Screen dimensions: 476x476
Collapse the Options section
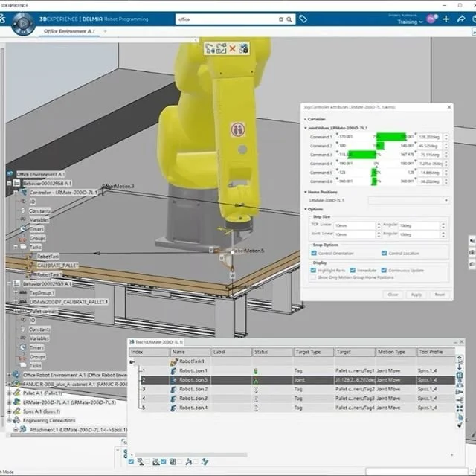(306, 210)
